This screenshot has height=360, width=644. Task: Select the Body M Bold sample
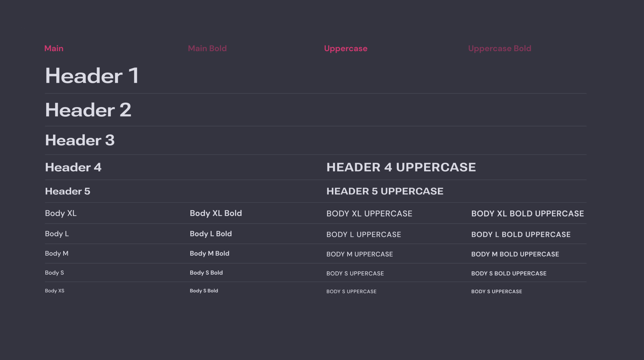(x=209, y=253)
